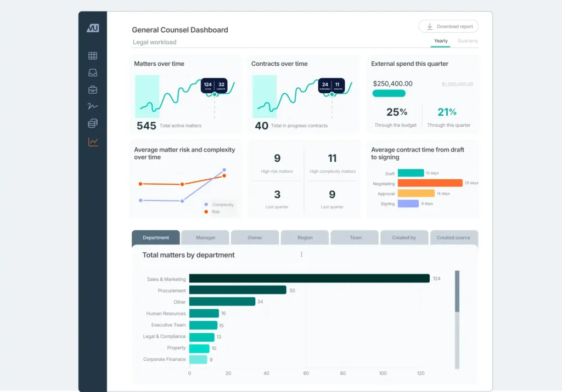Select the briefcase matters icon
This screenshot has width=562, height=392.
click(x=93, y=89)
